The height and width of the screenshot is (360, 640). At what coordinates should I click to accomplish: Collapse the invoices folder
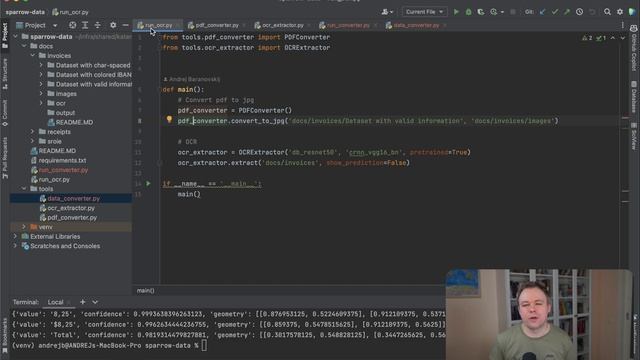pyautogui.click(x=33, y=56)
